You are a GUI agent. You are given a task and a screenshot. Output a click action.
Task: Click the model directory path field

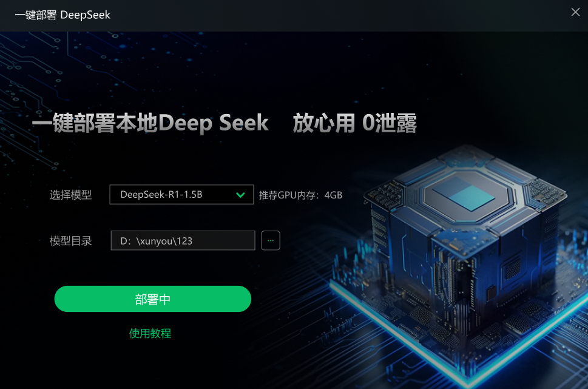(x=183, y=240)
